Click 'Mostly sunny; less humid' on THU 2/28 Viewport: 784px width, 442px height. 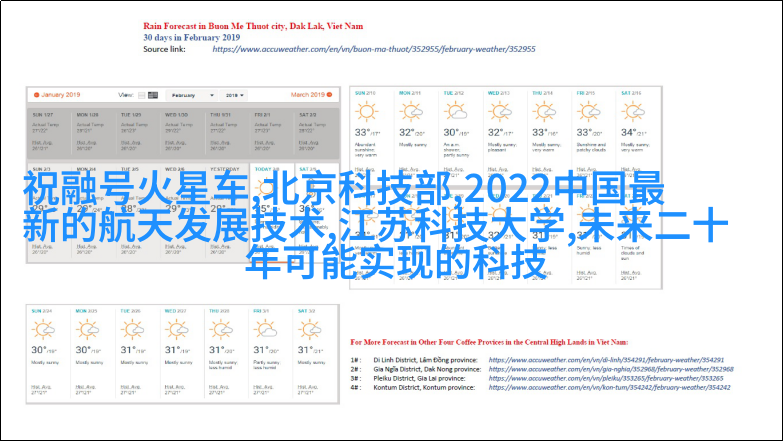point(223,364)
